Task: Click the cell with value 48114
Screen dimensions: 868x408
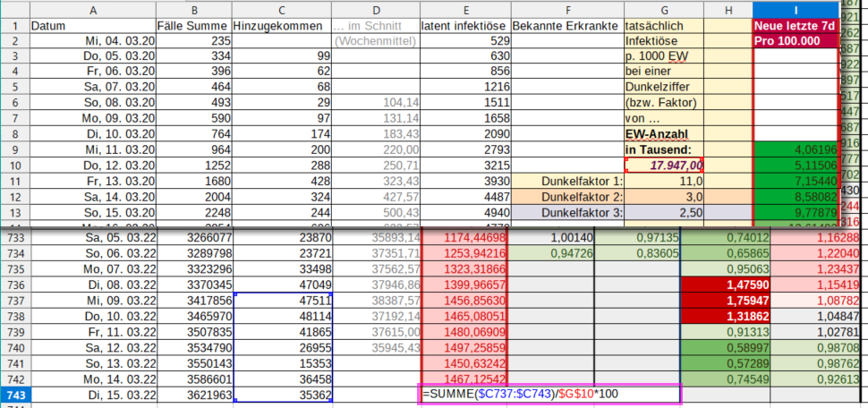Action: point(282,318)
